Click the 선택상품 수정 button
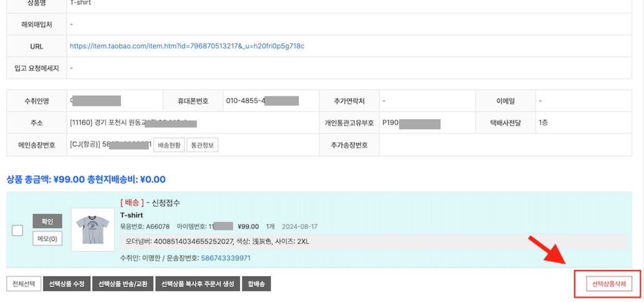Viewport: 644px width, 302px height. tap(66, 283)
